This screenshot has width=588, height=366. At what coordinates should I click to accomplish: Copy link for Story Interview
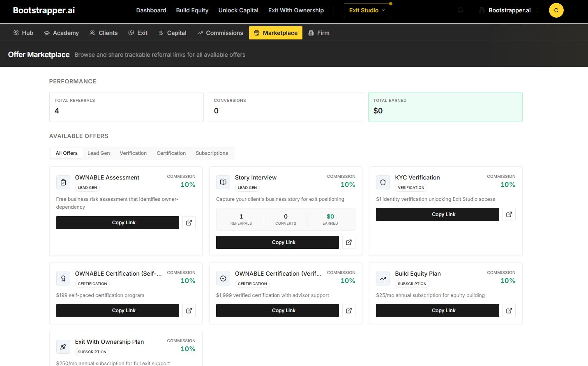click(x=277, y=242)
